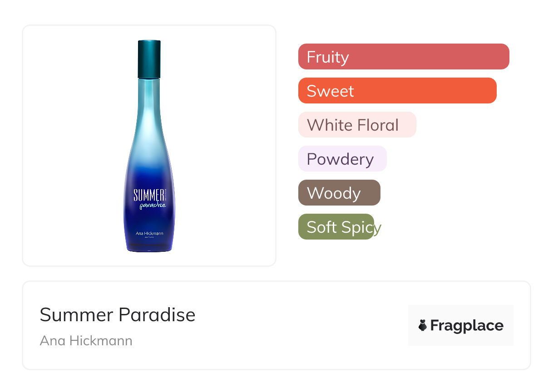Select the Sweet accord bar
The height and width of the screenshot is (392, 553).
point(397,91)
